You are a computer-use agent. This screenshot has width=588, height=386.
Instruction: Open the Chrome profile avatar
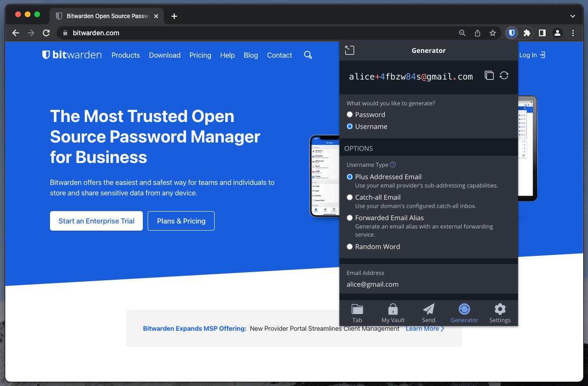(557, 33)
